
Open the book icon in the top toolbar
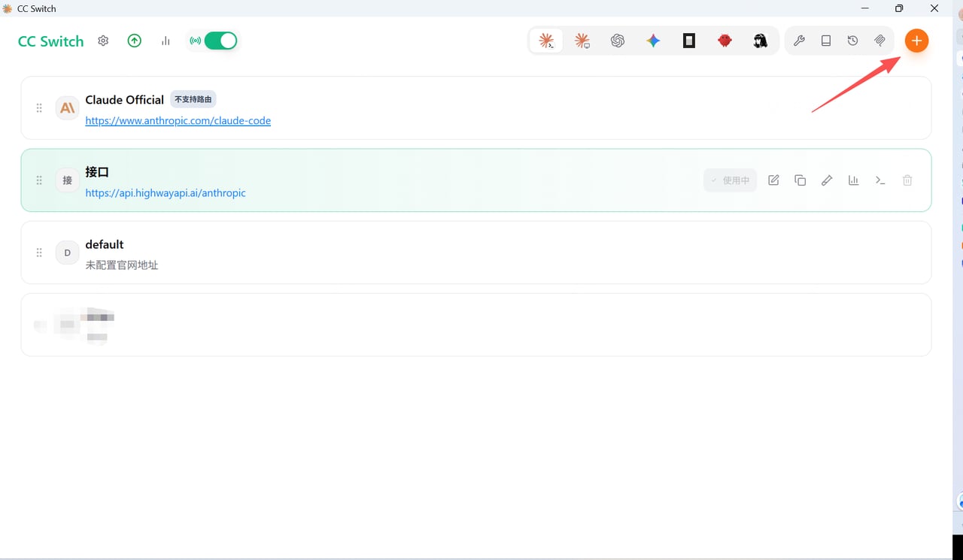[826, 41]
